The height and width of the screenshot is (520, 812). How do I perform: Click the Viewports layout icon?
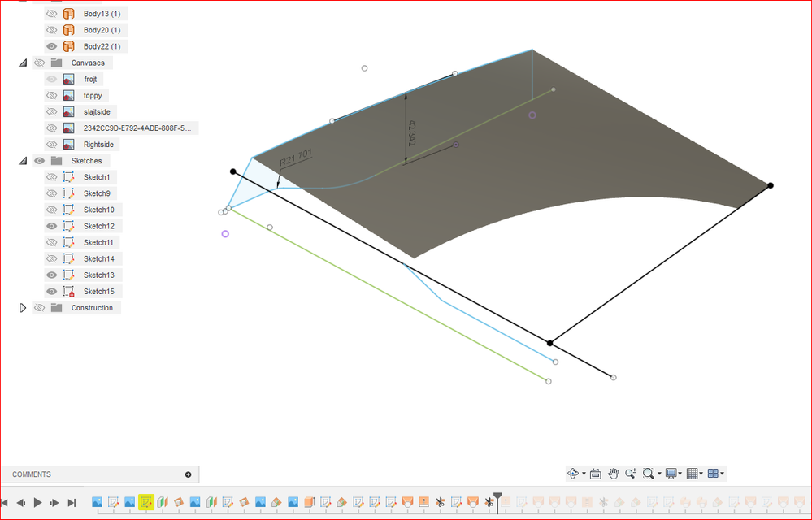713,474
